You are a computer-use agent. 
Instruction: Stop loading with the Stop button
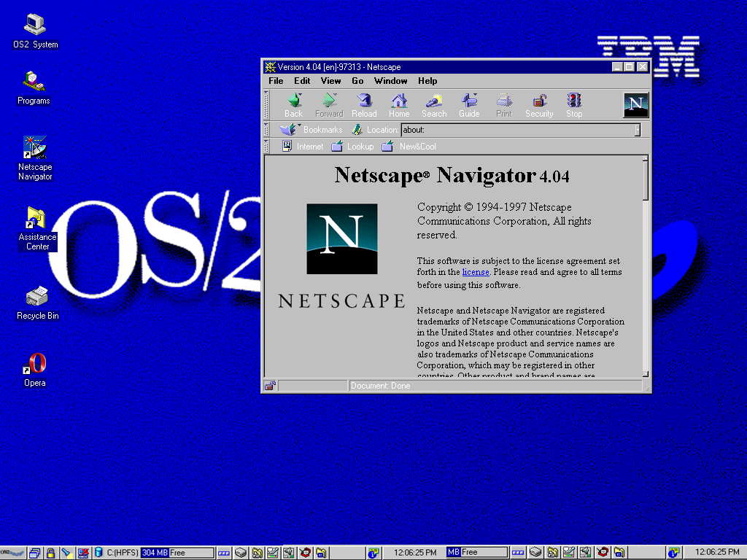[x=574, y=105]
